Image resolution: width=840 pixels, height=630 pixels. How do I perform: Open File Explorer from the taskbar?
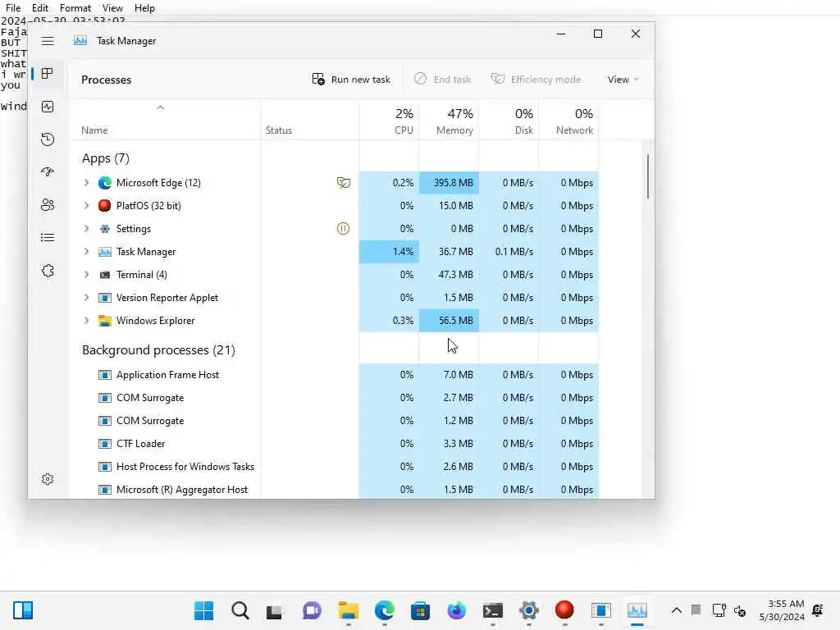(x=348, y=610)
